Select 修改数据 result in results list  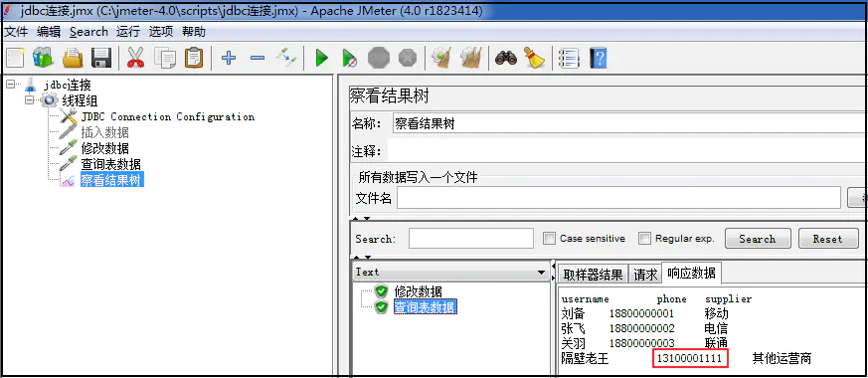click(x=418, y=291)
